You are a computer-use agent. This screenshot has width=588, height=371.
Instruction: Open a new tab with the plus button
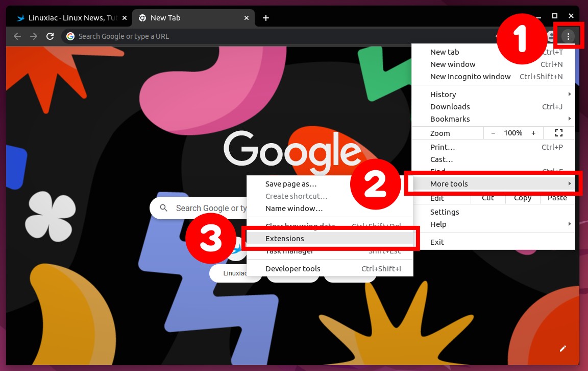[266, 18]
